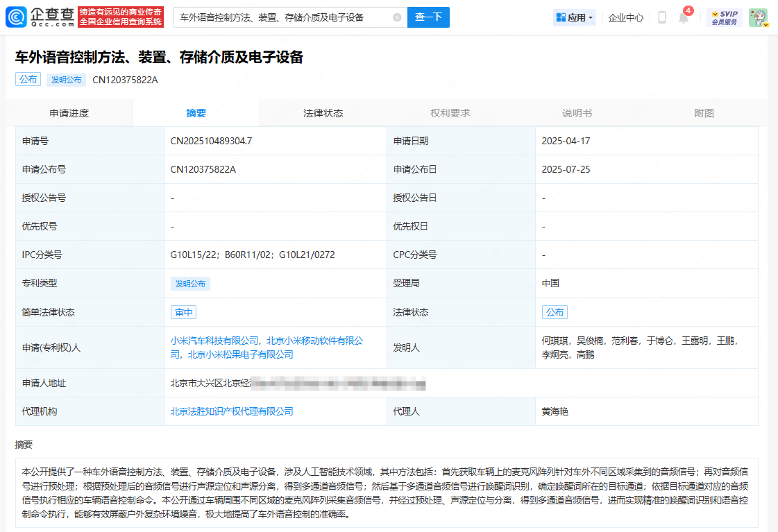
Task: Open the Qcc.com logo homepage
Action: (x=41, y=17)
